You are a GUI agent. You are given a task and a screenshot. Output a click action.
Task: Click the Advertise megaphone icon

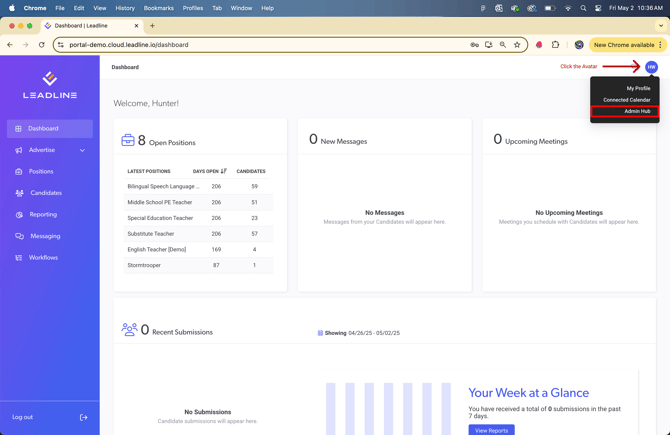click(x=19, y=150)
